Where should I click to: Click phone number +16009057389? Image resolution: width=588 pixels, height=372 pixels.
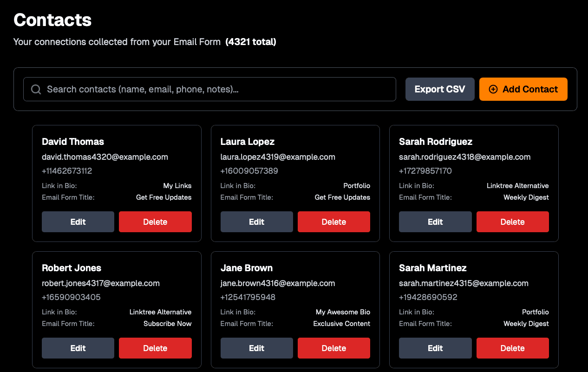(x=249, y=171)
